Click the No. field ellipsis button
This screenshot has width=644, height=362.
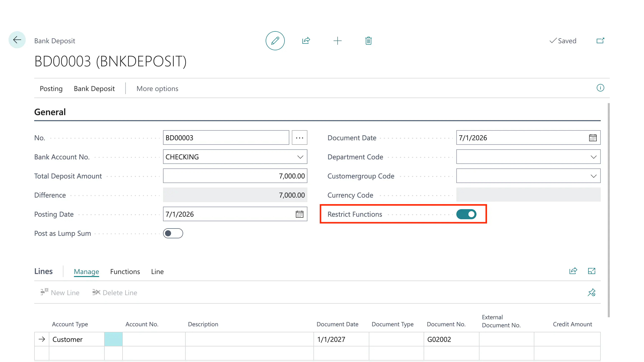[x=299, y=138]
